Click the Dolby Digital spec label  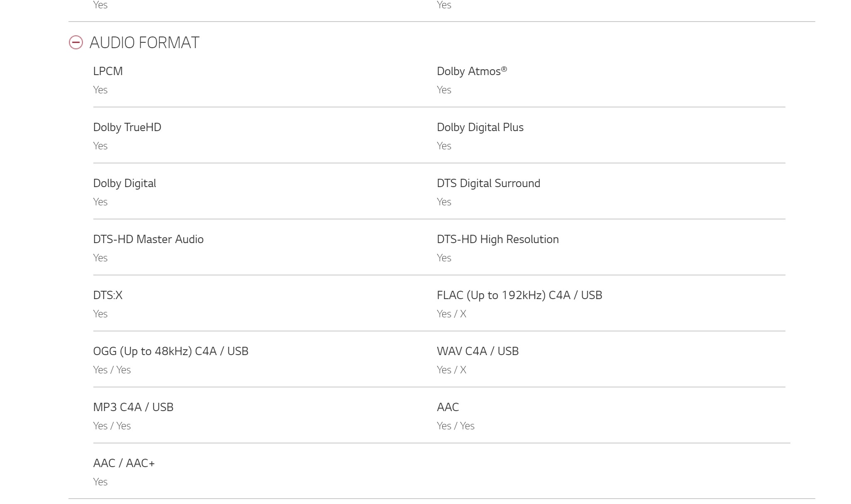click(124, 183)
